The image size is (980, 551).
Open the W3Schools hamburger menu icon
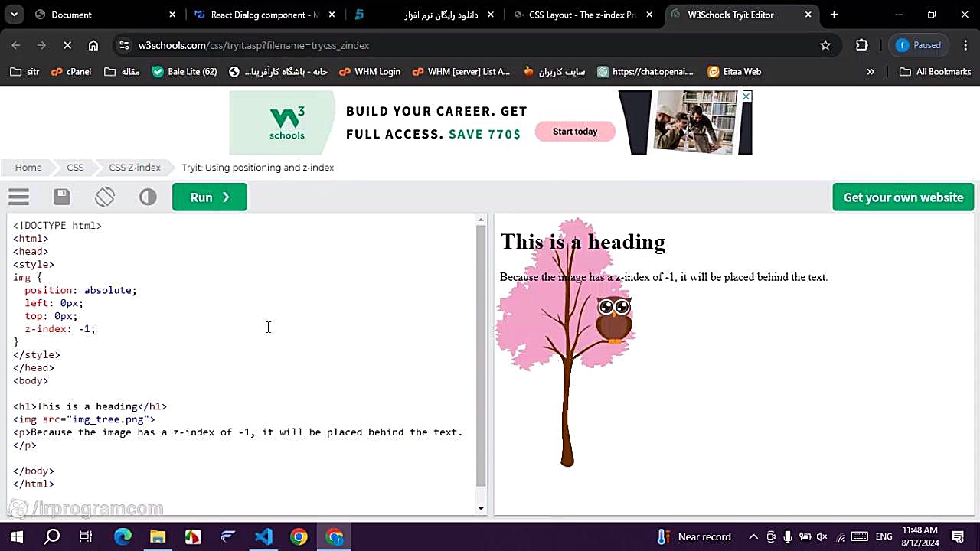pyautogui.click(x=19, y=197)
